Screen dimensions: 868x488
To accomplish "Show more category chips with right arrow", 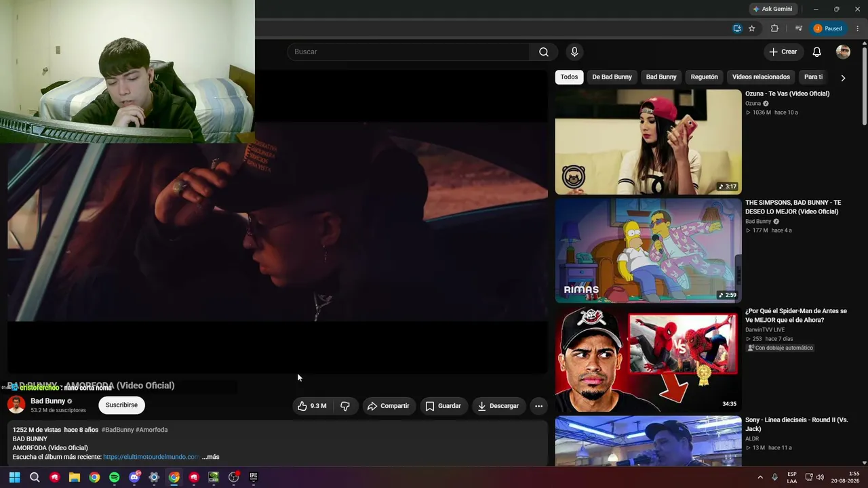I will pos(843,78).
